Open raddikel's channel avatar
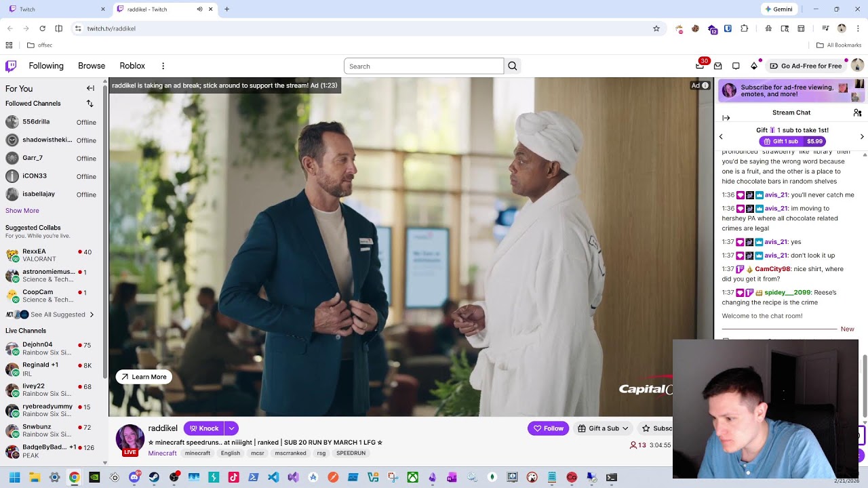The width and height of the screenshot is (868, 488). tap(130, 439)
